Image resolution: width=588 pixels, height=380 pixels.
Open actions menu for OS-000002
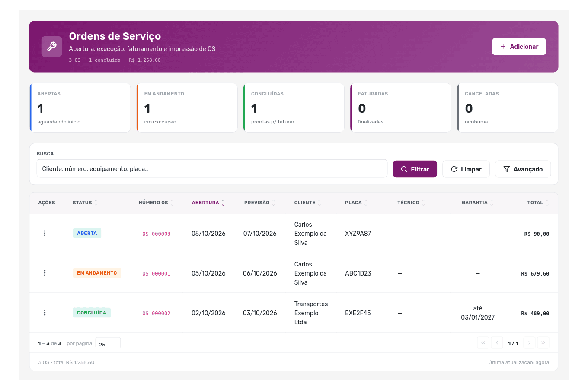[45, 313]
